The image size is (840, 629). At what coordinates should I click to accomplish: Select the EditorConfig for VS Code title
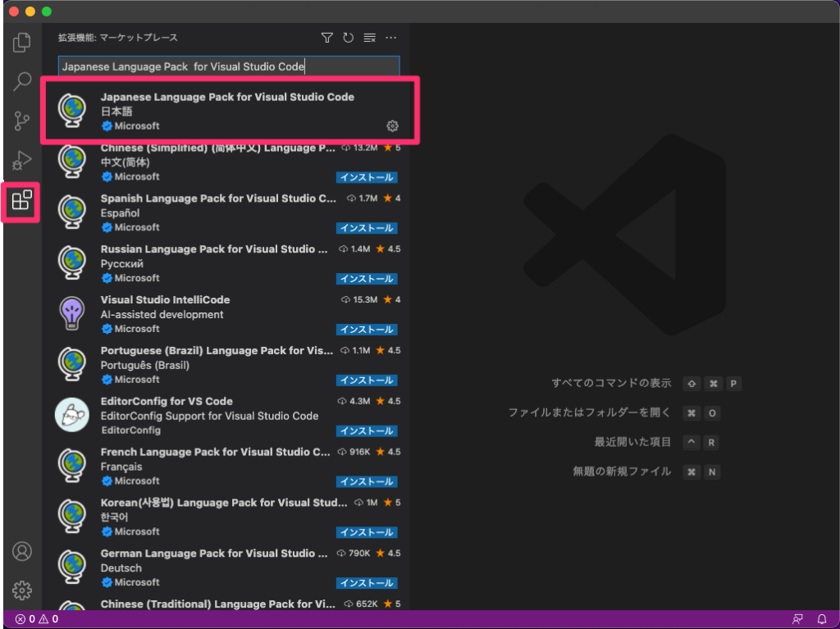[167, 401]
